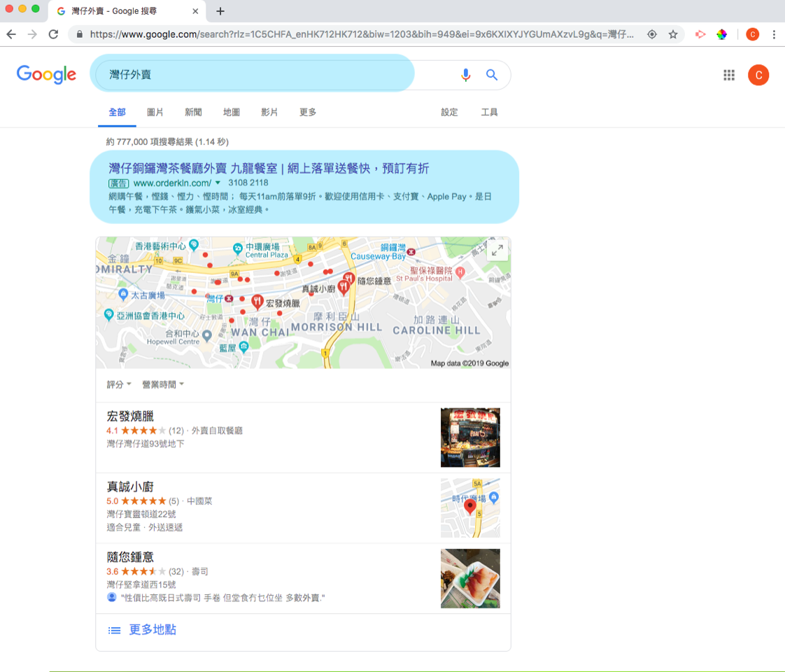
Task: Open a new browser tab
Action: 220,11
